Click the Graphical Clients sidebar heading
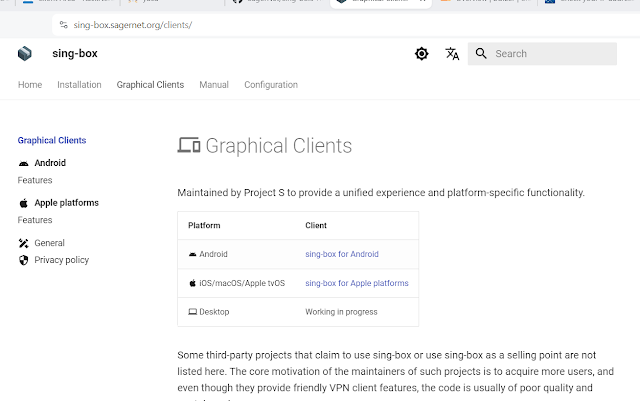Image resolution: width=640 pixels, height=401 pixels. tap(52, 141)
